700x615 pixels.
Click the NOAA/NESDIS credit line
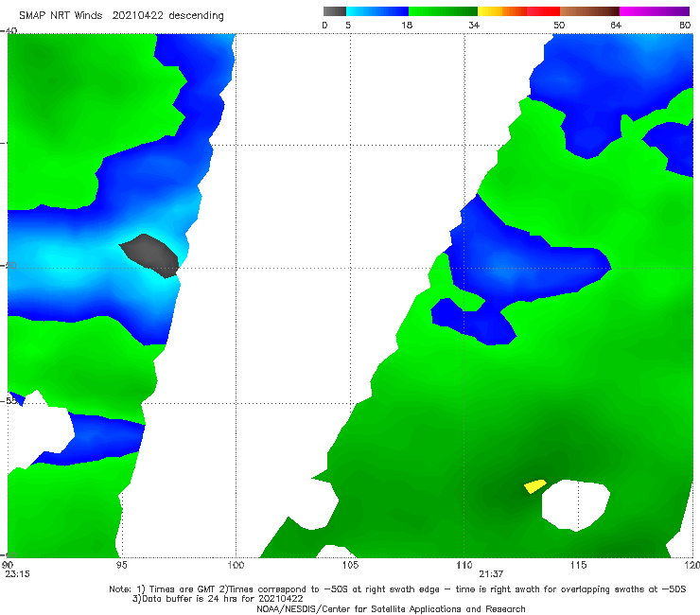pos(391,608)
